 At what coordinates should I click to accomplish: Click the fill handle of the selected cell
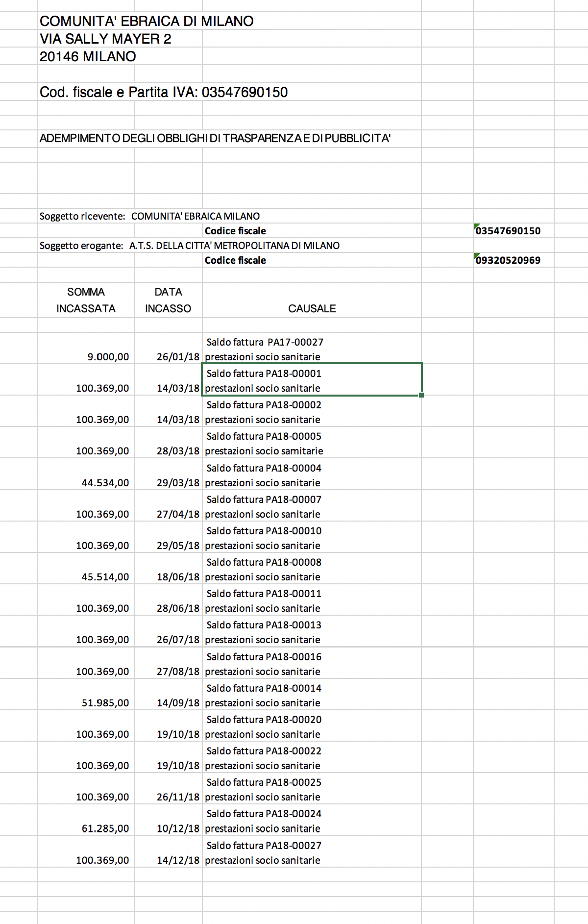pos(421,395)
